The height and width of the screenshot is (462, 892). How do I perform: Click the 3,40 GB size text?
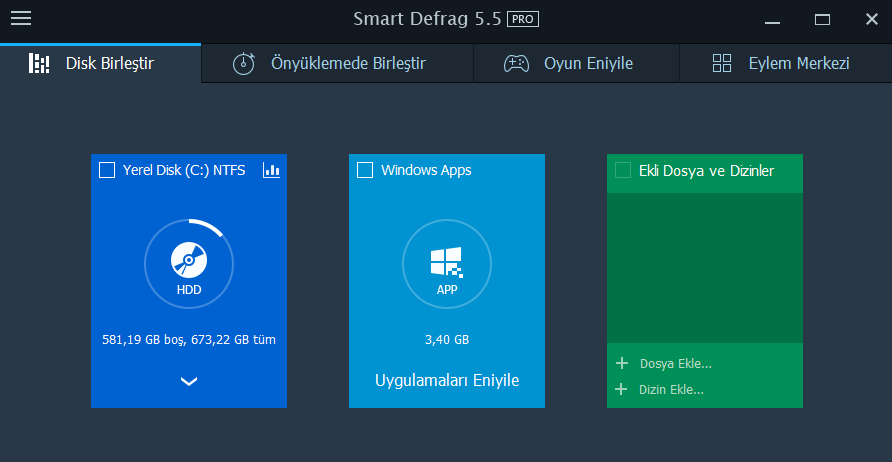(447, 340)
